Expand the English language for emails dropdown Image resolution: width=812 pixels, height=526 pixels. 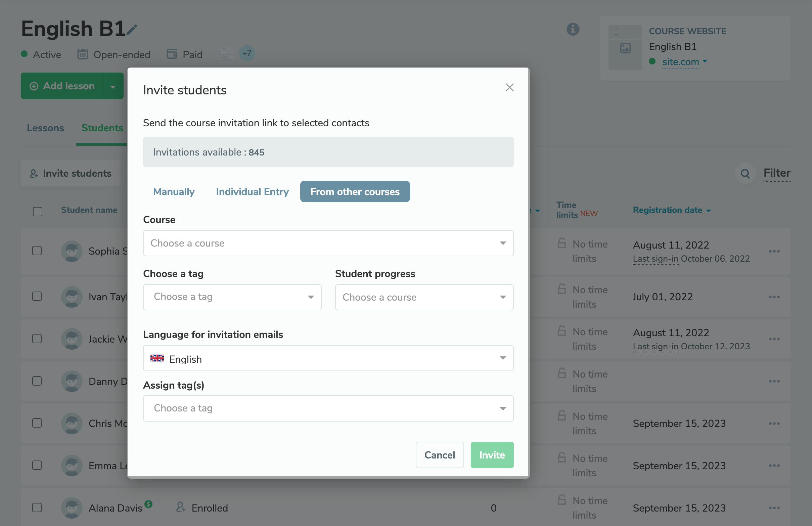[328, 358]
